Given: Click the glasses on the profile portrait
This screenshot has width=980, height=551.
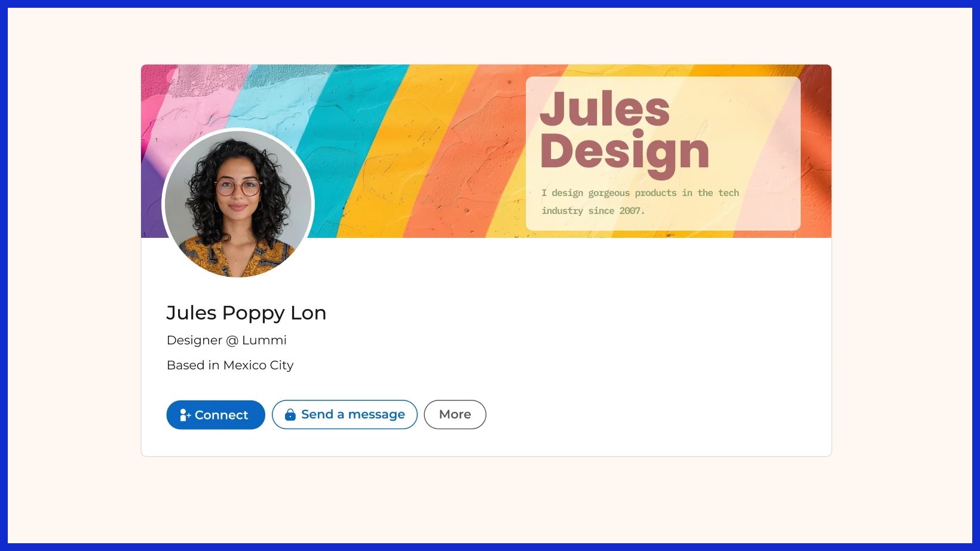Looking at the screenshot, I should [x=238, y=188].
